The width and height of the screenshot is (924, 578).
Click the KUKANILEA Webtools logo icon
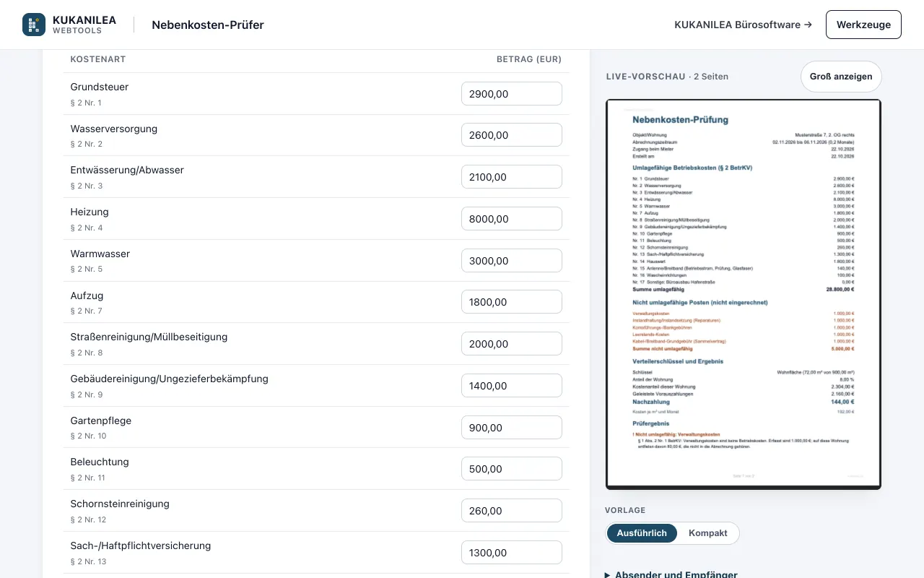pyautogui.click(x=34, y=25)
